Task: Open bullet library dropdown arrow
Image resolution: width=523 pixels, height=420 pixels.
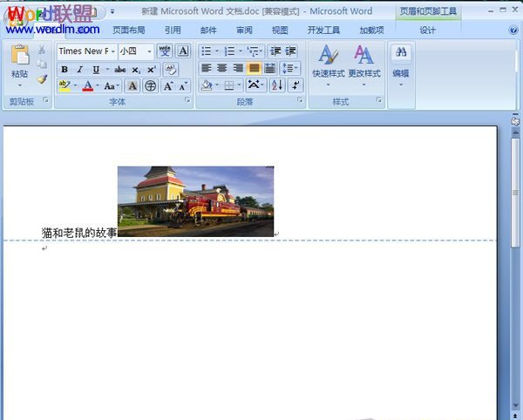Action: point(217,51)
